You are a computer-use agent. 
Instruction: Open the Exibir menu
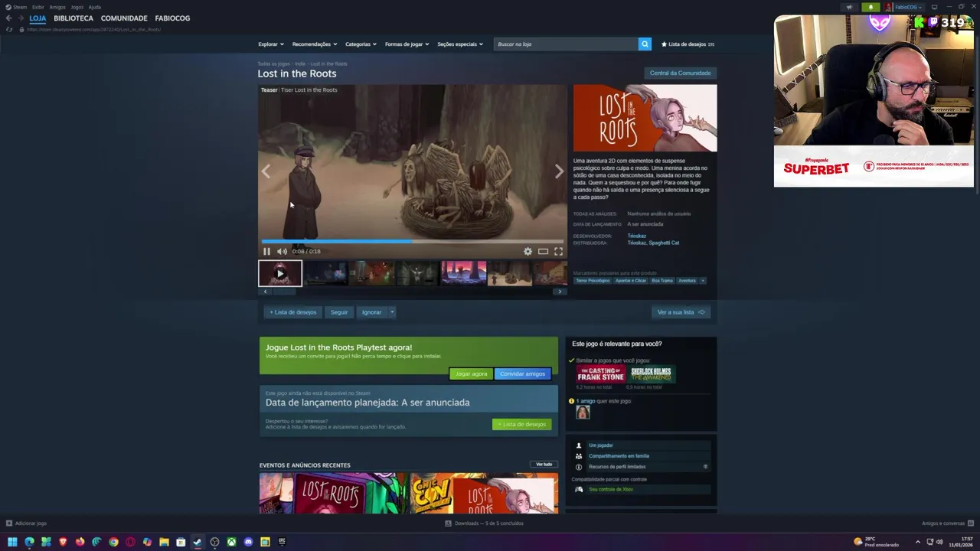38,7
